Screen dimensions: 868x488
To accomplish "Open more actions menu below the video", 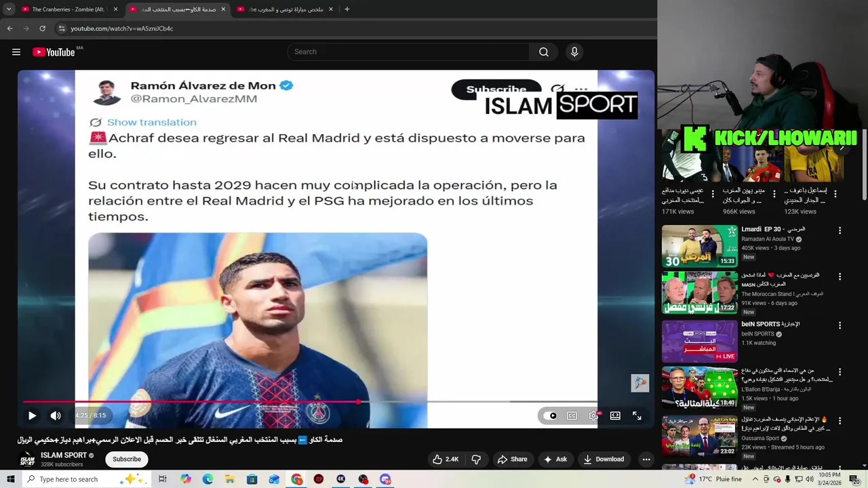I will click(646, 459).
